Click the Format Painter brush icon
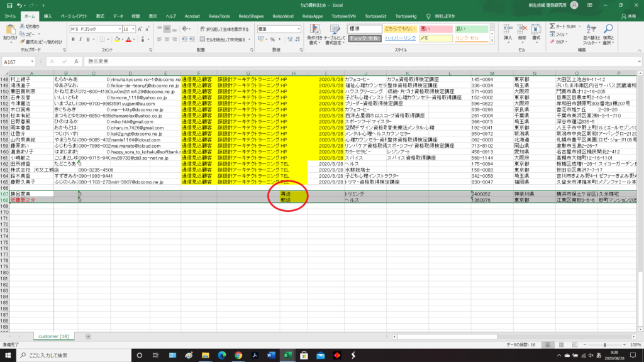Viewport: 644px width, 362px height. (23, 42)
